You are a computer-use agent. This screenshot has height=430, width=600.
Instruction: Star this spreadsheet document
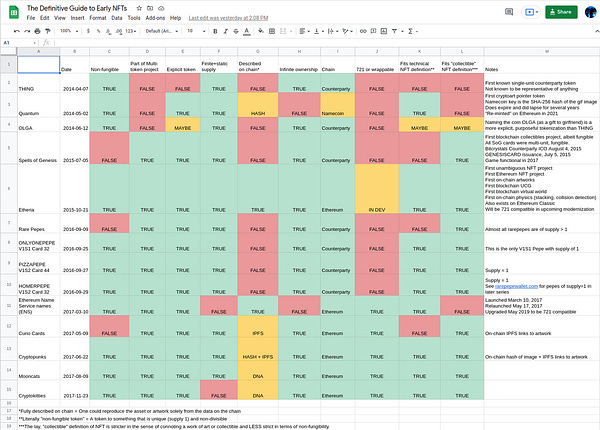click(139, 8)
